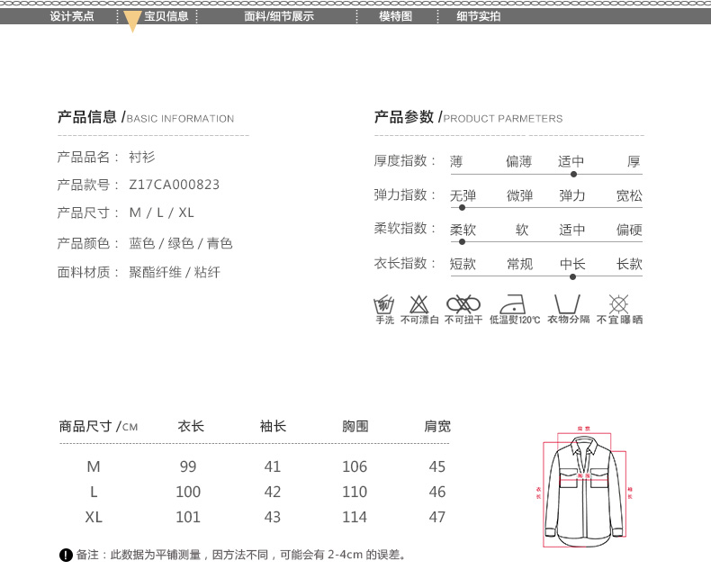
Task: Click the 衣长指数 slider dot at 中长
Action: click(573, 276)
